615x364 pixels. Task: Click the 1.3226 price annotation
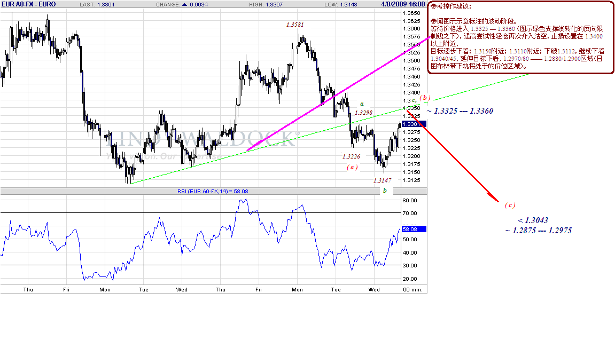(x=351, y=156)
